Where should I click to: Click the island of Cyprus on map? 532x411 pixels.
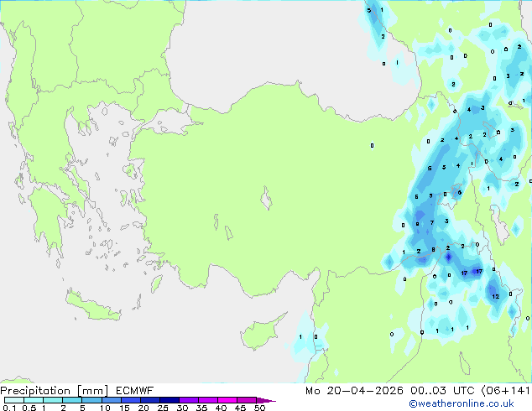(x=259, y=332)
